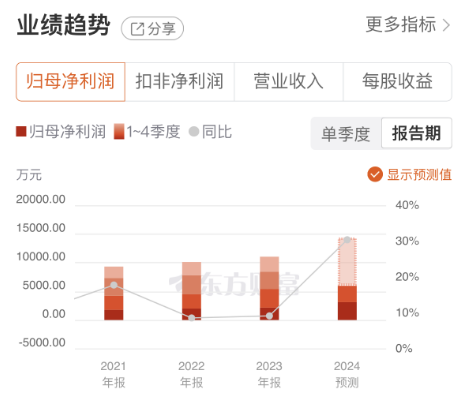The height and width of the screenshot is (404, 465).
Task: Select the 2022 年报 stacked bar
Action: pyautogui.click(x=192, y=291)
